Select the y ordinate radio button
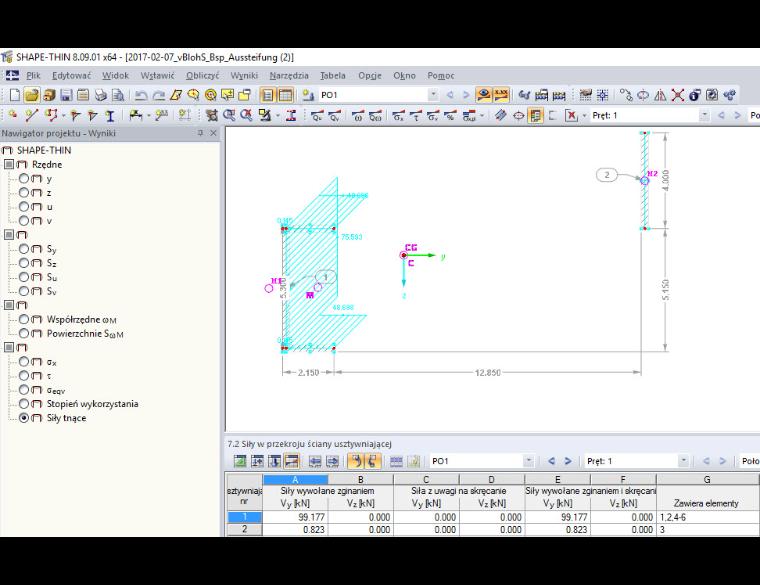 pos(24,178)
